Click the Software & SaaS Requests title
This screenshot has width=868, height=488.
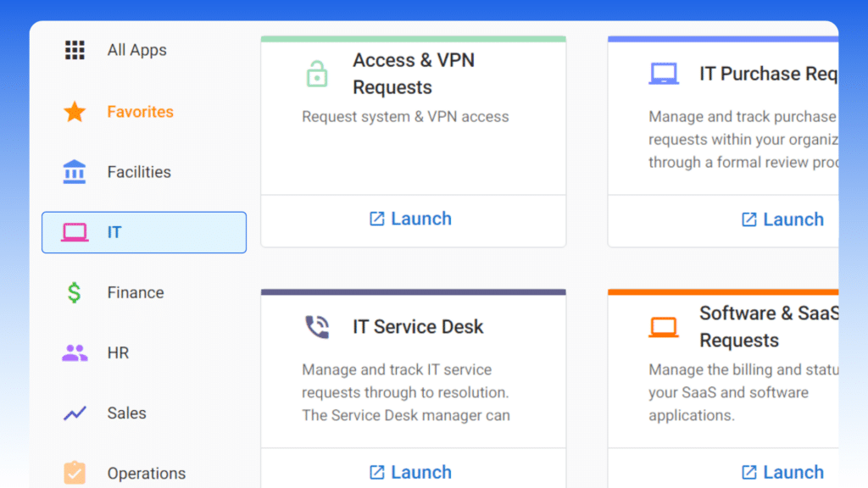(769, 326)
